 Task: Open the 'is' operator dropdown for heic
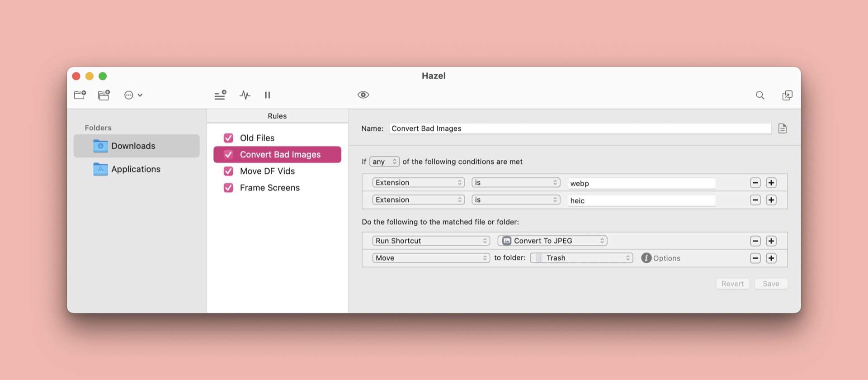click(516, 199)
